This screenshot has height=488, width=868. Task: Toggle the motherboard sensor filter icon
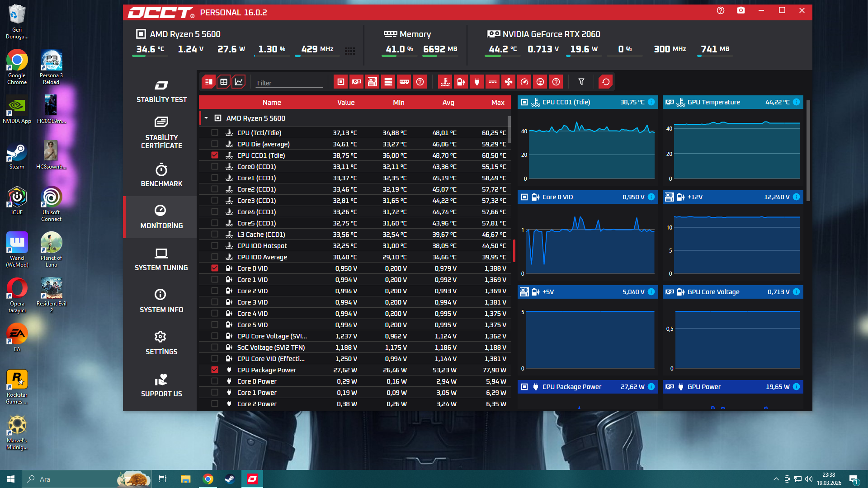point(373,82)
